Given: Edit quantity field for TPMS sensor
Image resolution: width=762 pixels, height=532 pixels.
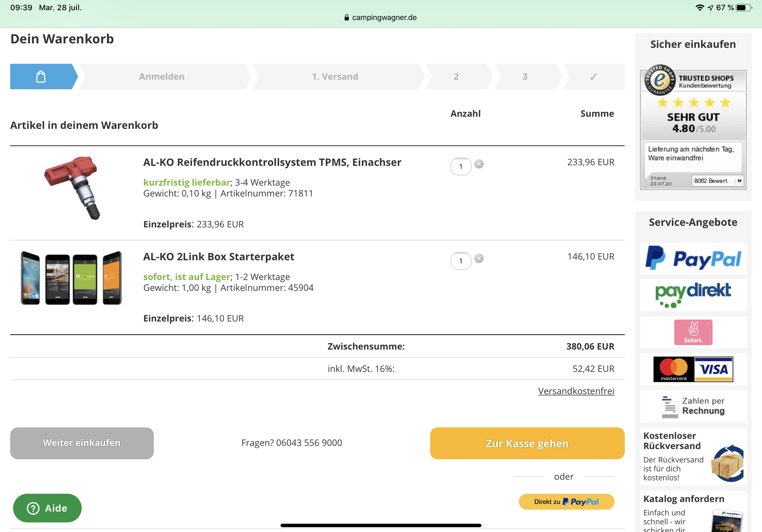Looking at the screenshot, I should coord(461,166).
